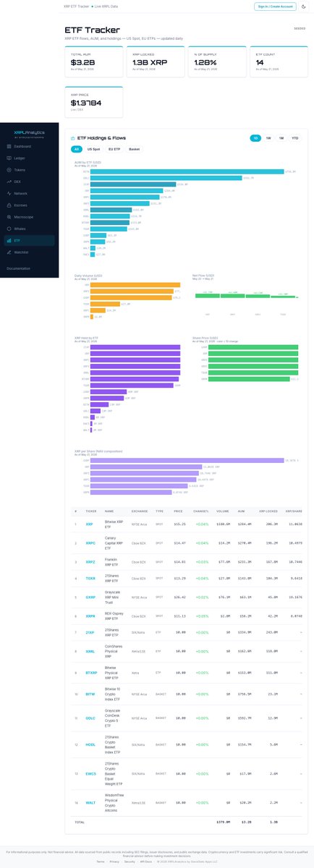This screenshot has width=314, height=868.
Task: Select the YTD time range
Action: [x=294, y=137]
